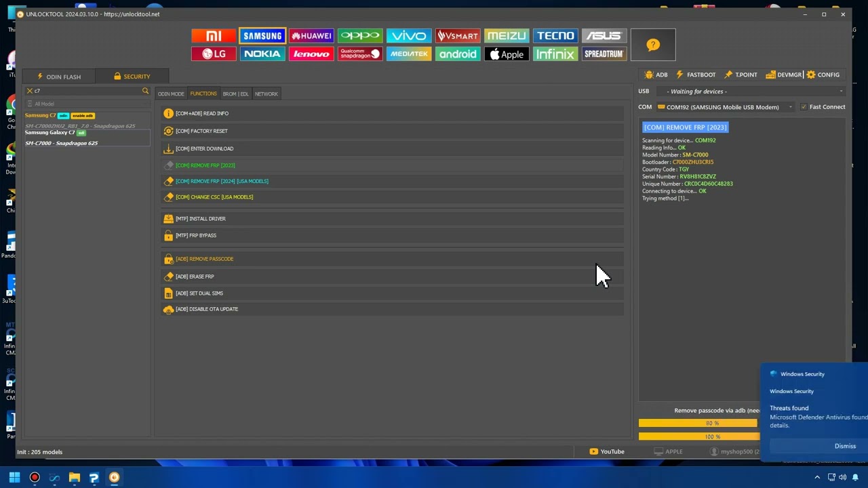Click [COM] REMOVE FRP [2023]
This screenshot has width=868, height=488.
click(393, 165)
